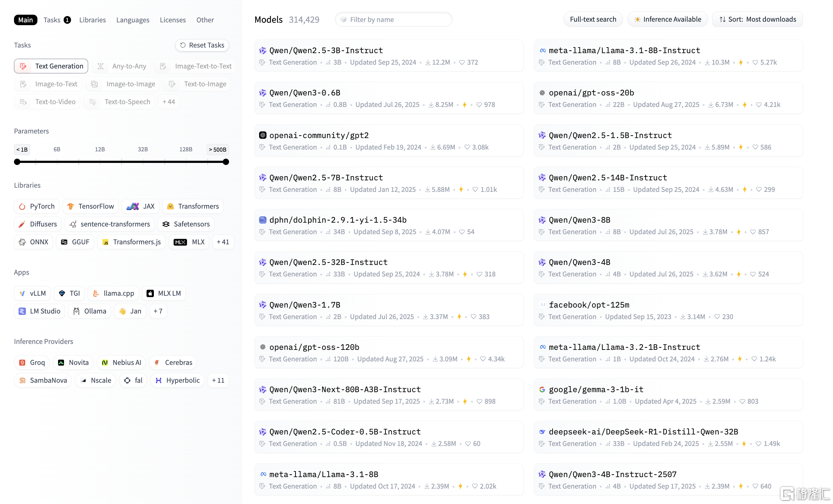Click the Meta logo beside meta-llama/Llama-3.1-8B

(263, 474)
